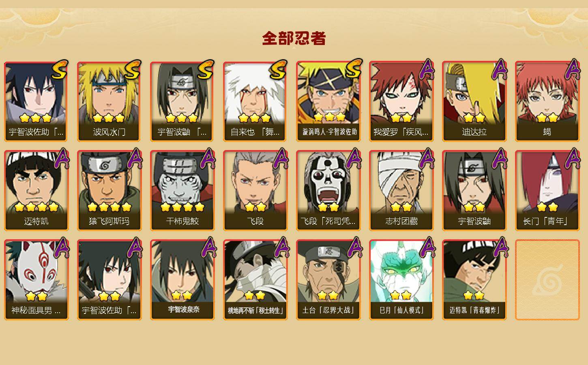Select the 漩涡鸣人·宇智波佐助 card
The image size is (588, 365).
(x=328, y=101)
